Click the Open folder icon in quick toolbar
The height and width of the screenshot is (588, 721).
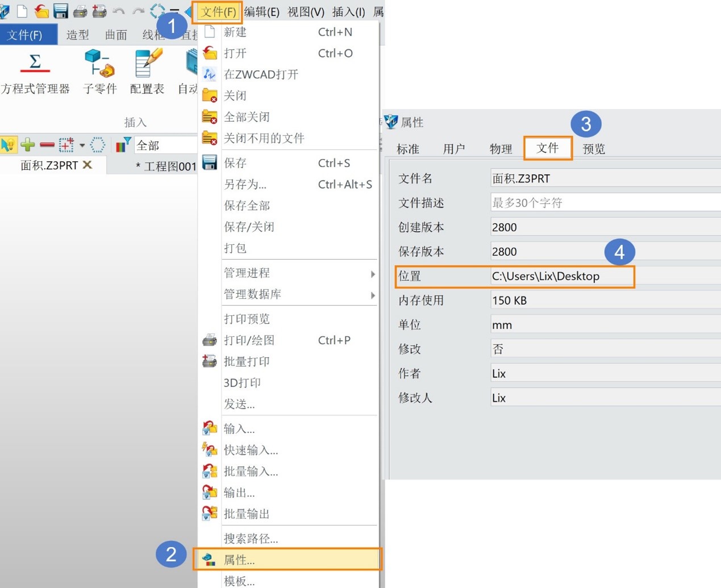[41, 11]
